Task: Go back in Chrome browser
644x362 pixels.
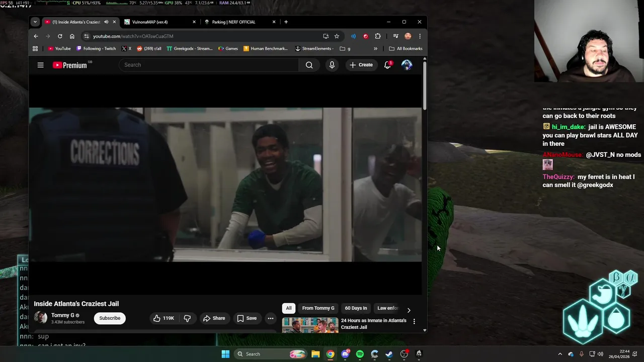Action: (36, 36)
